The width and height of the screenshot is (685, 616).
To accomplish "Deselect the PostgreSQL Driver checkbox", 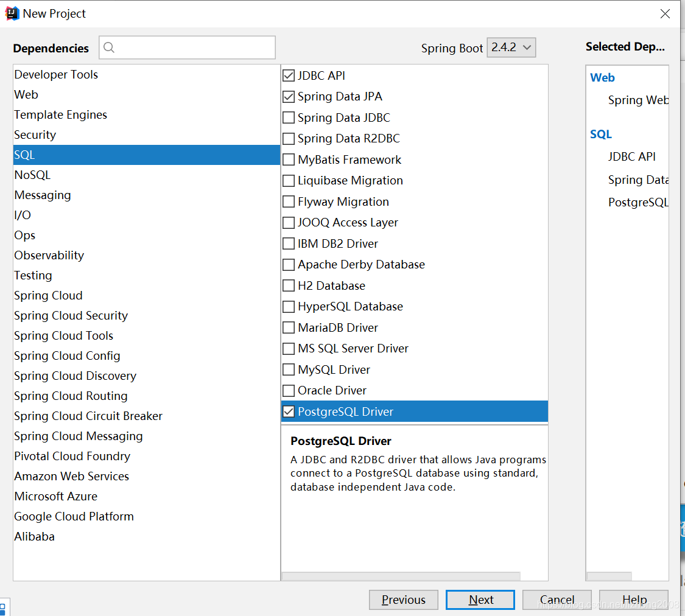I will (x=289, y=411).
